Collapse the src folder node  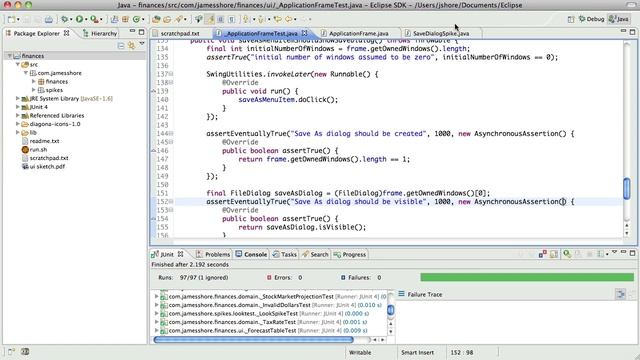click(x=18, y=64)
